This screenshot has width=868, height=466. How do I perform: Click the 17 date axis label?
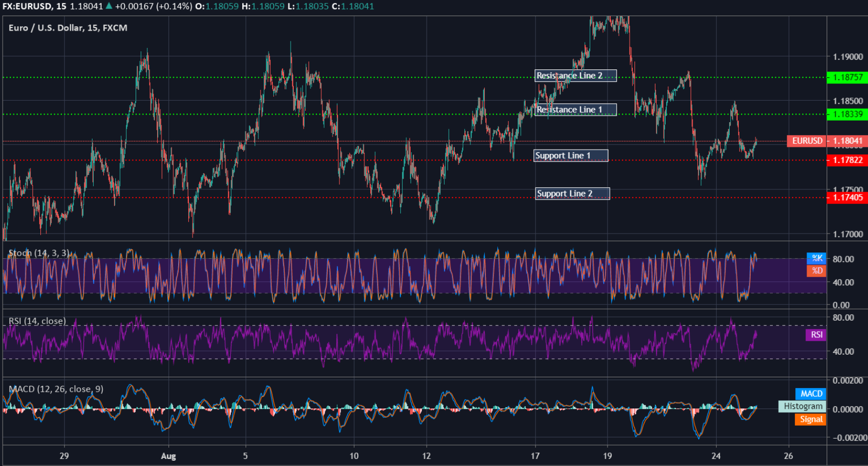point(535,456)
